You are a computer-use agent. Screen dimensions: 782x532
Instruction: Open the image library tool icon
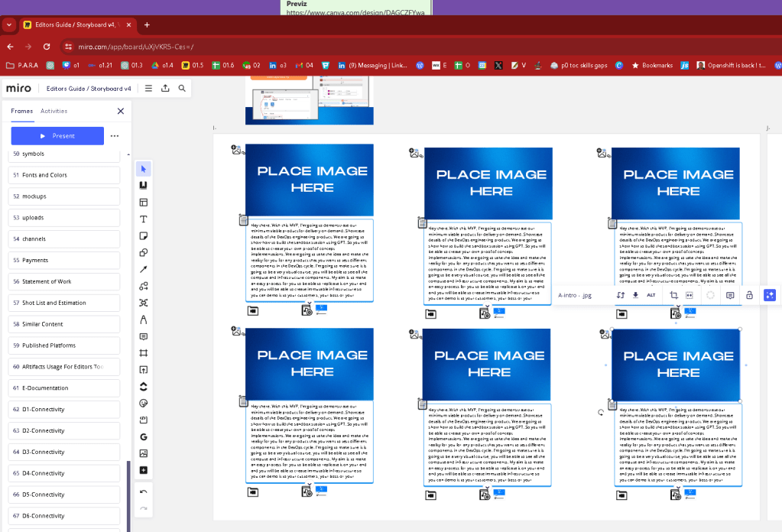(x=144, y=453)
